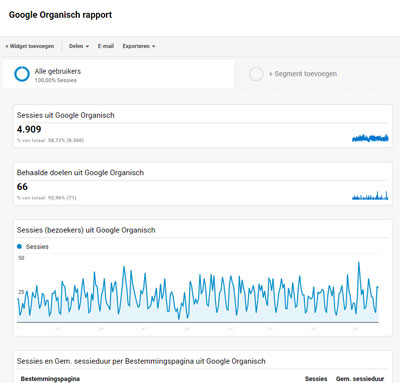Open the Delen dropdown menu

click(79, 46)
